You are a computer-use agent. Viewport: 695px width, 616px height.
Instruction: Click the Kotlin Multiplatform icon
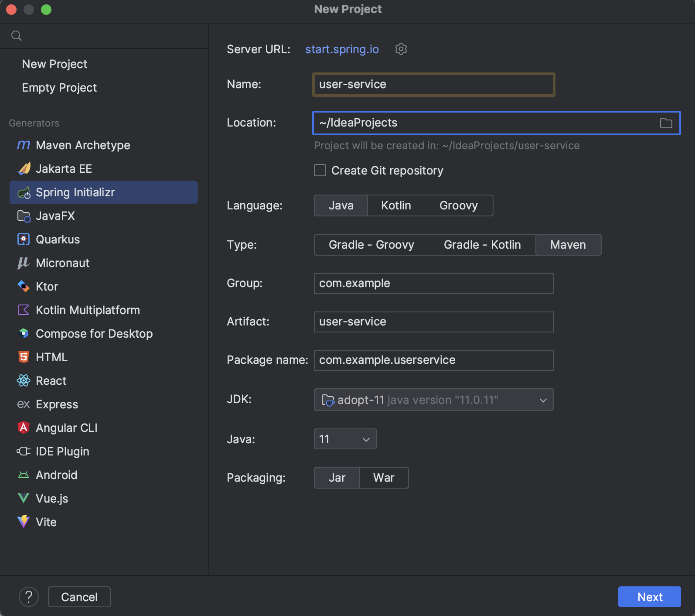pos(24,310)
